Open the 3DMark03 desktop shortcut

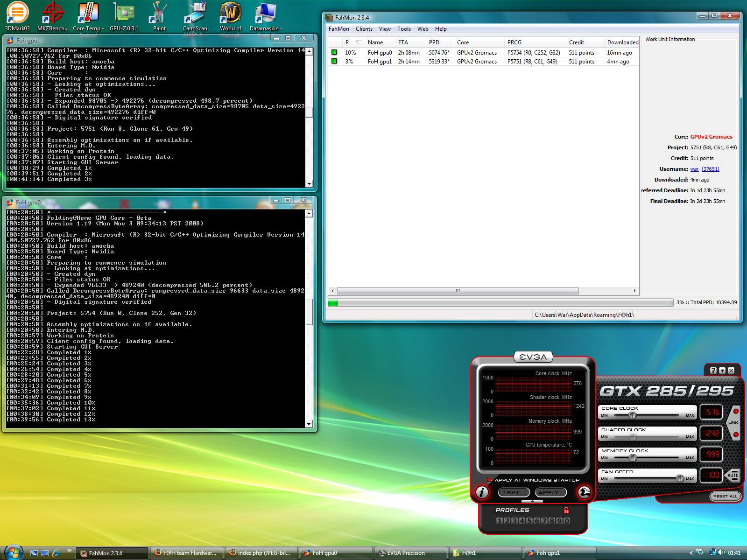pyautogui.click(x=17, y=16)
